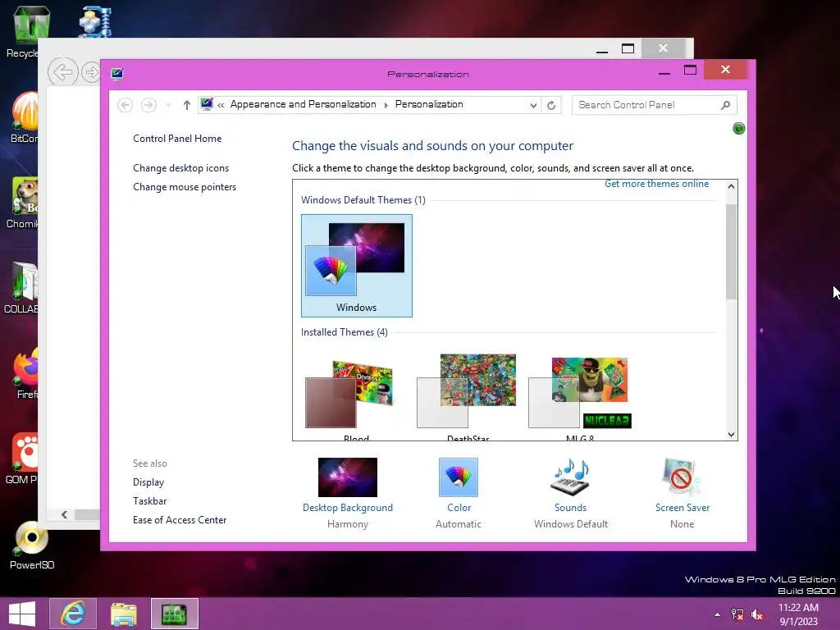The image size is (840, 630).
Task: Open Taskbar link under See also
Action: [x=149, y=501]
